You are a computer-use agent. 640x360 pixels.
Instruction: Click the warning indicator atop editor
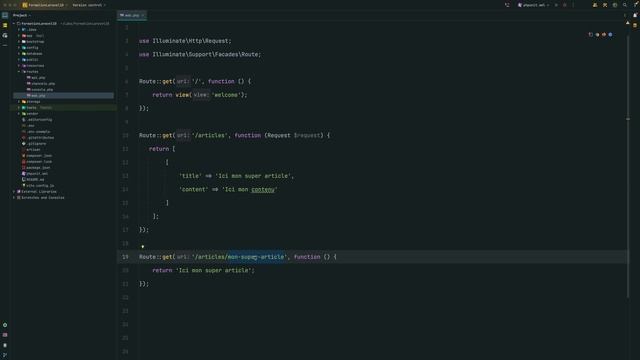pyautogui.click(x=628, y=23)
